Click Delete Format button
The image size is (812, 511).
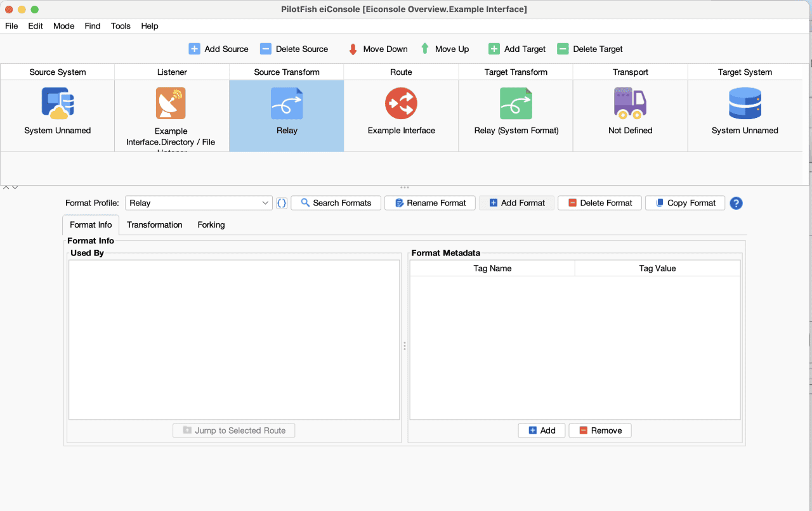coord(599,203)
